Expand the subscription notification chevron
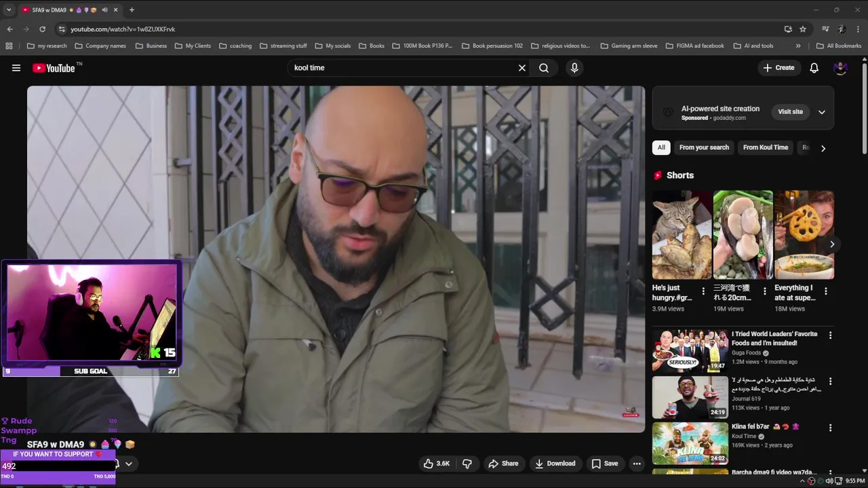The image size is (868, 488). point(128,464)
